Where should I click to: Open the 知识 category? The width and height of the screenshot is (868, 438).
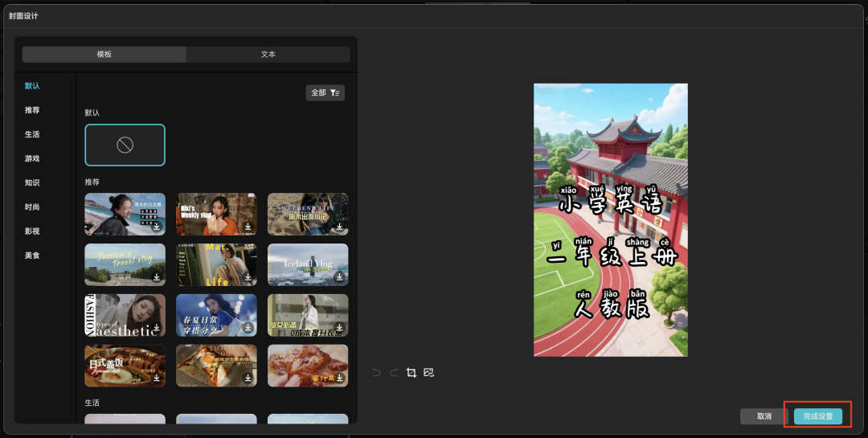[32, 182]
